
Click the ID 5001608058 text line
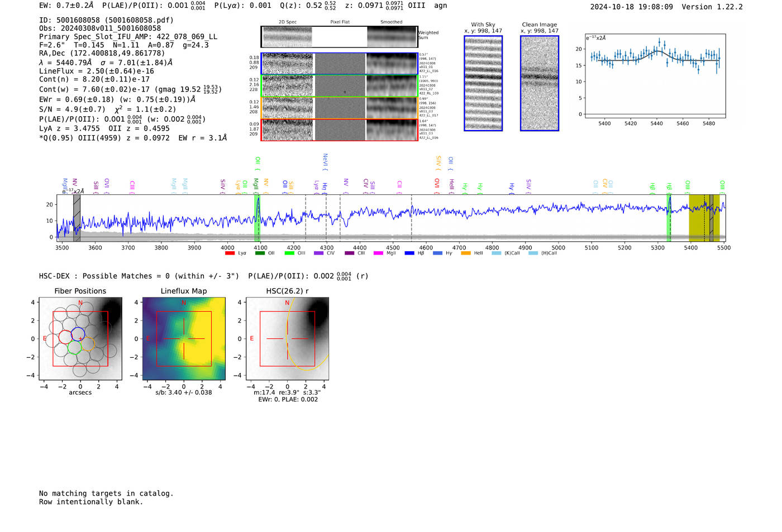pyautogui.click(x=106, y=20)
